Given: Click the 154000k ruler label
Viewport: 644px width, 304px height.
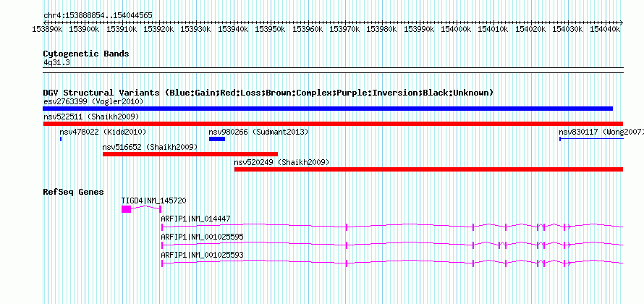Looking at the screenshot, I should coord(456,29).
